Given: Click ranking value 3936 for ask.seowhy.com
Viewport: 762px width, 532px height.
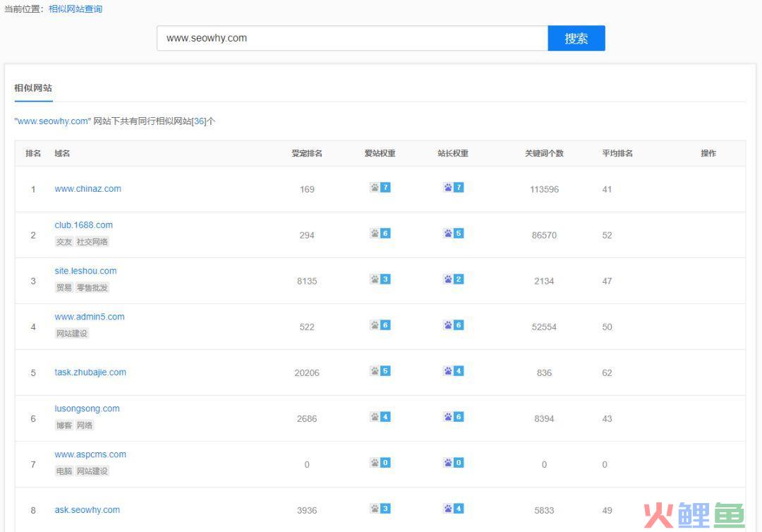Looking at the screenshot, I should tap(307, 511).
